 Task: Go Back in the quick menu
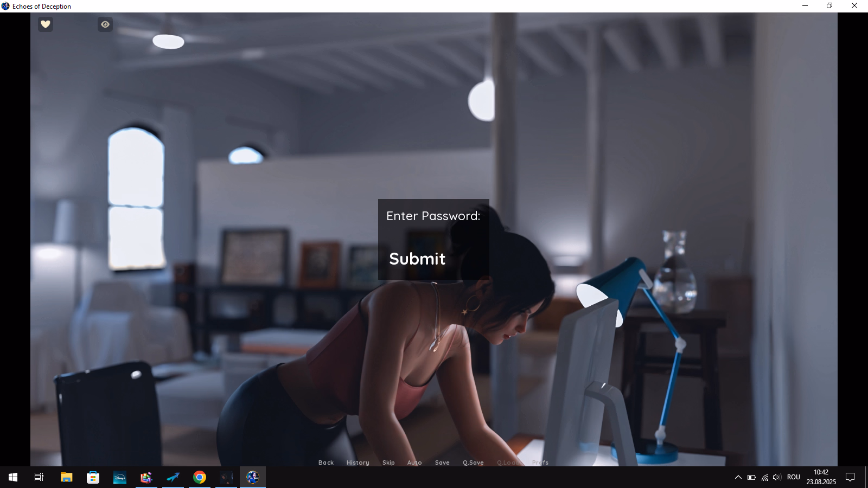[326, 463]
